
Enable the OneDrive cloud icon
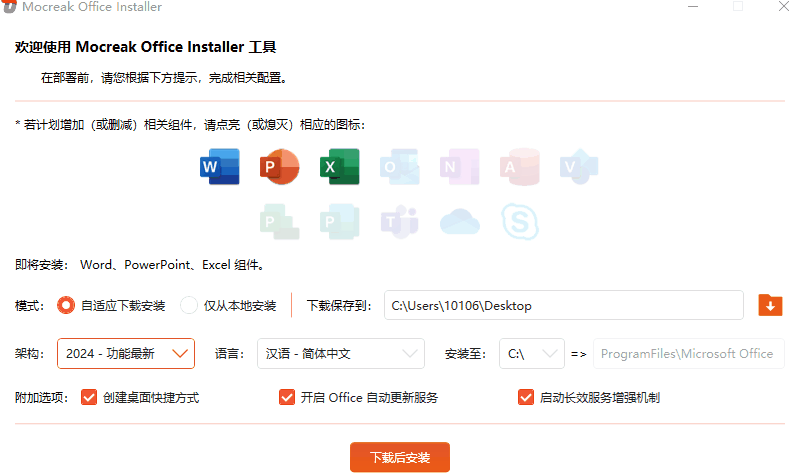tap(460, 222)
